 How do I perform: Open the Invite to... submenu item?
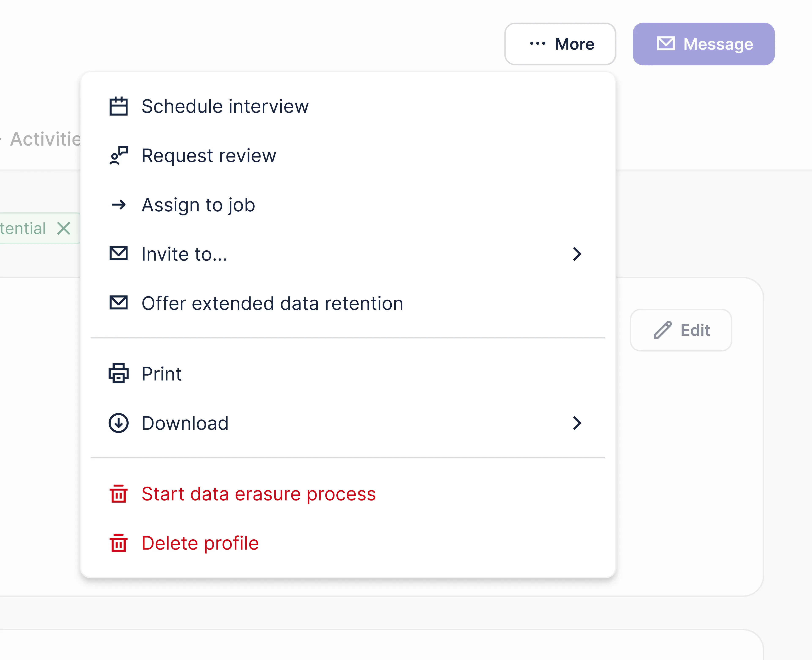(348, 254)
